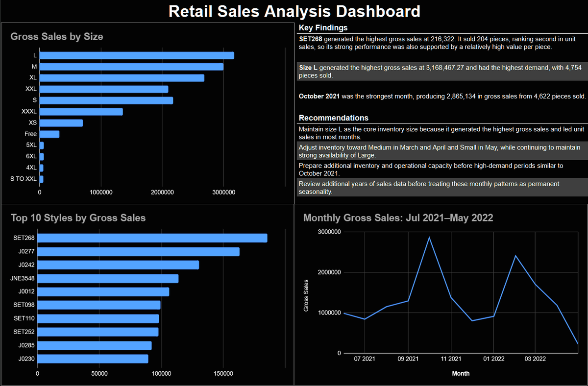Click the XXL size bar
The width and height of the screenshot is (588, 386).
click(104, 89)
